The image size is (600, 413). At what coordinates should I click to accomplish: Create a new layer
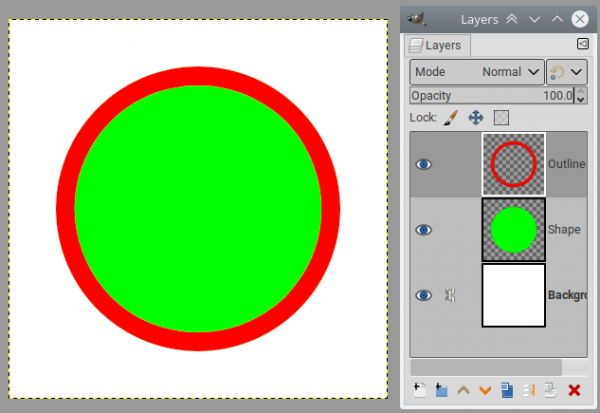click(420, 390)
